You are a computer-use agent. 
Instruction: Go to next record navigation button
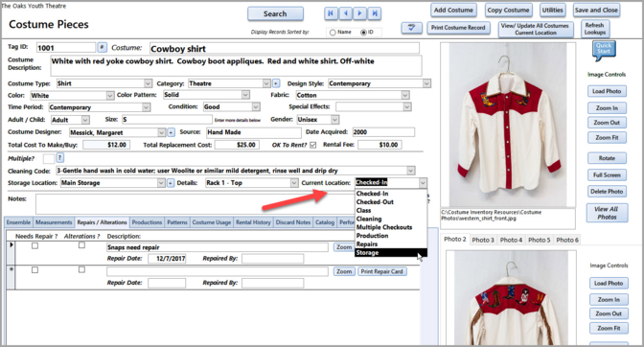359,13
